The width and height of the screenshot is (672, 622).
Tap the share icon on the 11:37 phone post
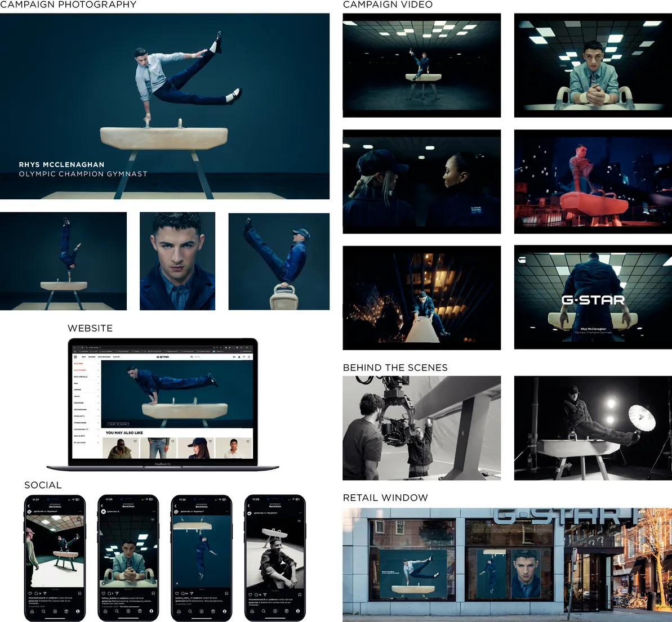[45, 593]
